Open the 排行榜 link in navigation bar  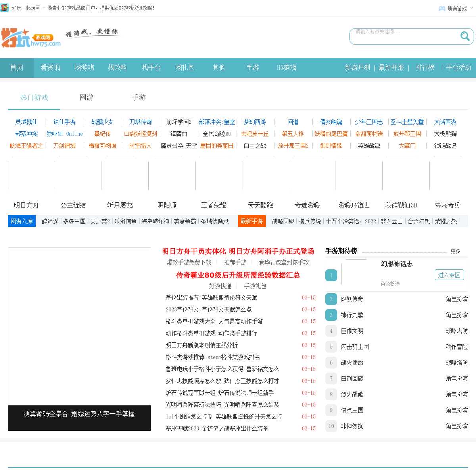tap(425, 68)
